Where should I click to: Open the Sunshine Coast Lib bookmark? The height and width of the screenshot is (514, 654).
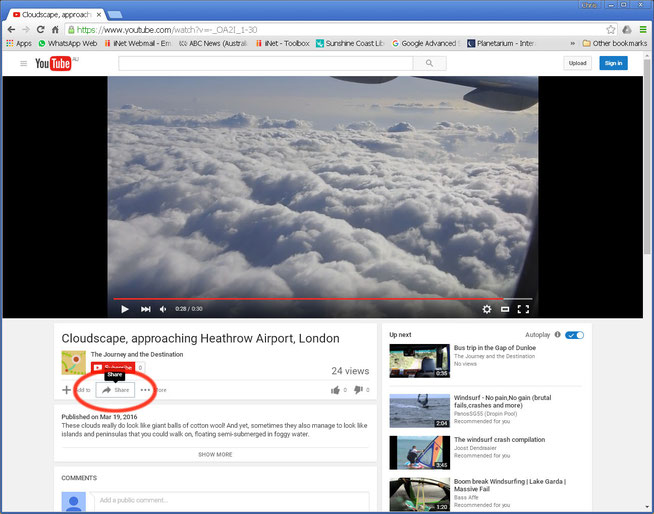[x=350, y=43]
